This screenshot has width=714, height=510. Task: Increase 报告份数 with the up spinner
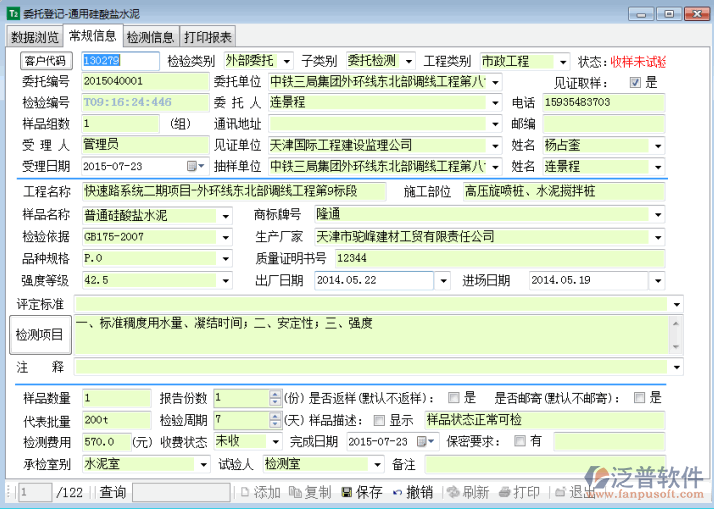[x=274, y=393]
